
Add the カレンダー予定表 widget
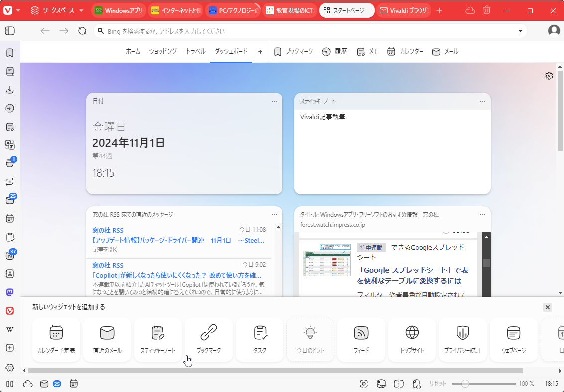point(56,340)
